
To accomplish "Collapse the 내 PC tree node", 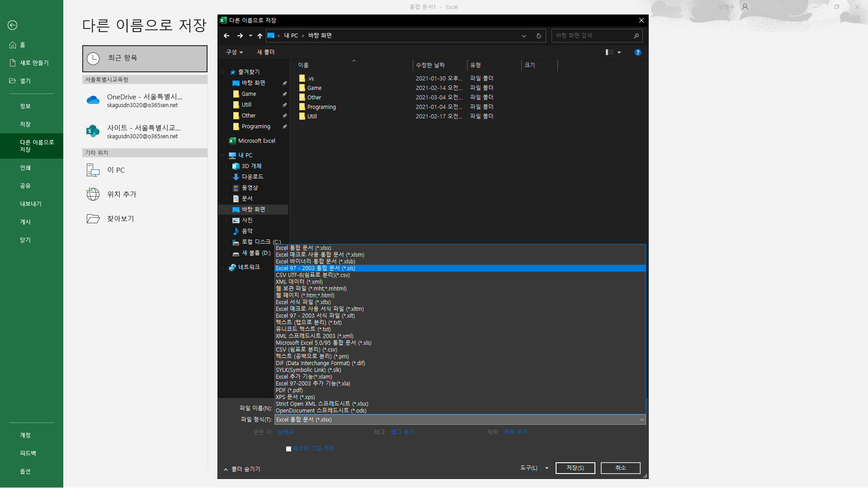I will [223, 155].
